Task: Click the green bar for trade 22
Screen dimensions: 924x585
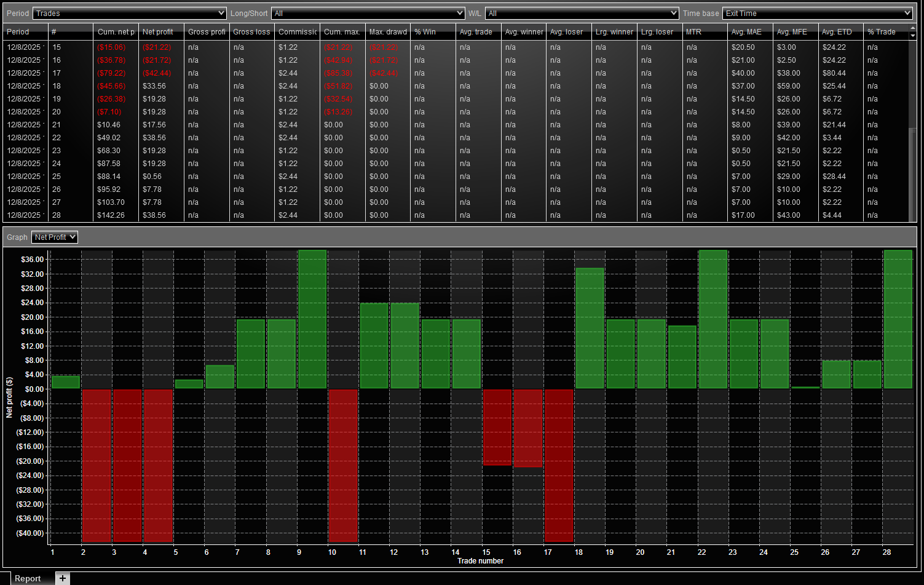Action: click(713, 319)
